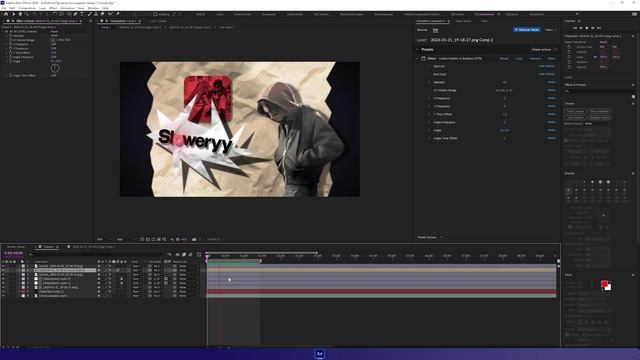Screen dimensions: 640x360
Task: Open the Filters dropdown in Animation Composer
Action: pyautogui.click(x=551, y=30)
